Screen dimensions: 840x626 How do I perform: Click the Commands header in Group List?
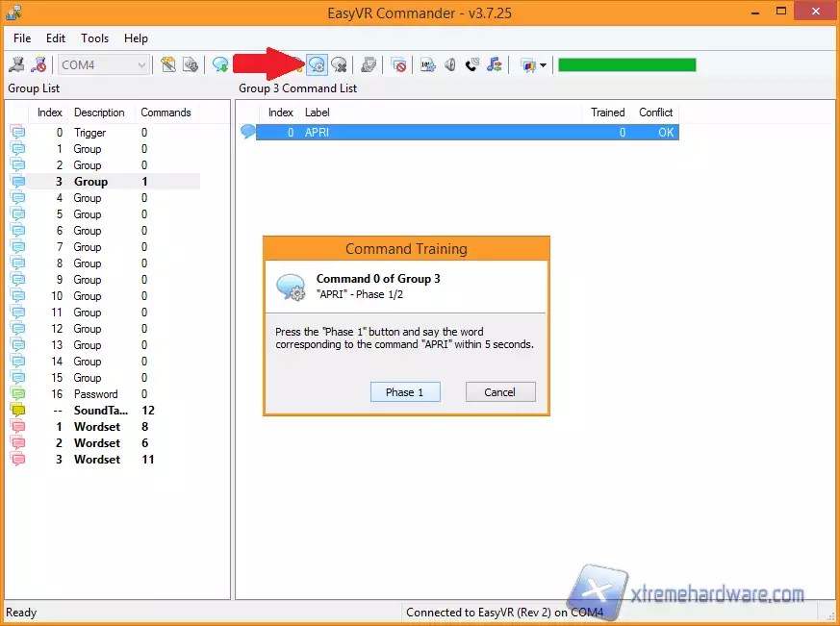coord(165,113)
